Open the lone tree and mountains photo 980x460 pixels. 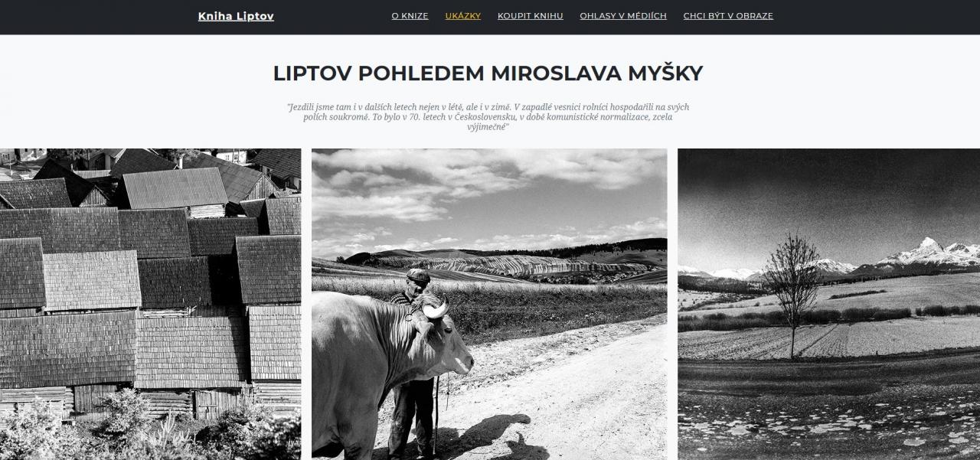(x=828, y=304)
